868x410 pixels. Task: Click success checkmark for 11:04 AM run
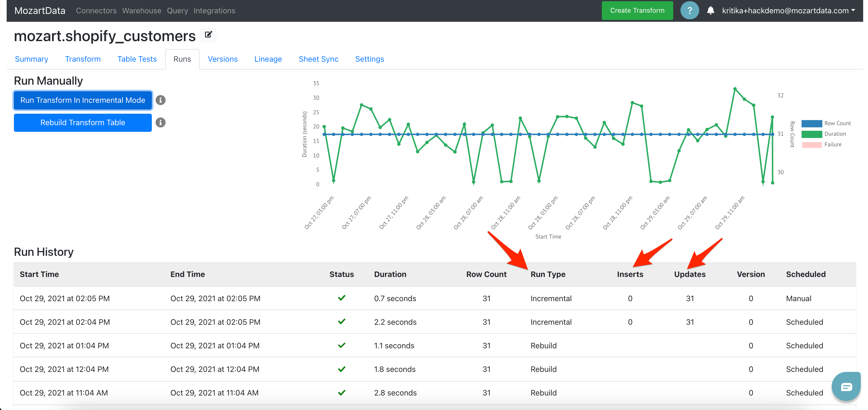[x=342, y=392]
